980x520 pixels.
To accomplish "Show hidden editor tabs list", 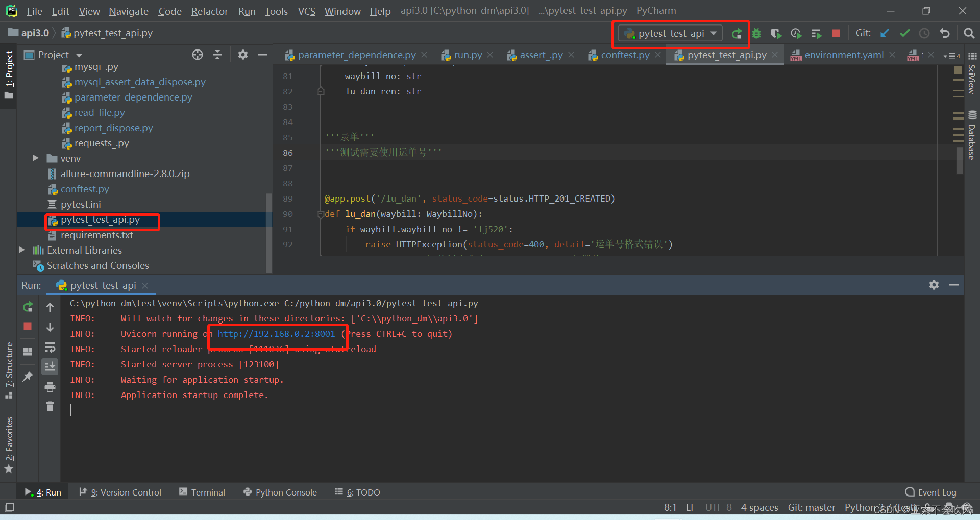I will [x=952, y=56].
